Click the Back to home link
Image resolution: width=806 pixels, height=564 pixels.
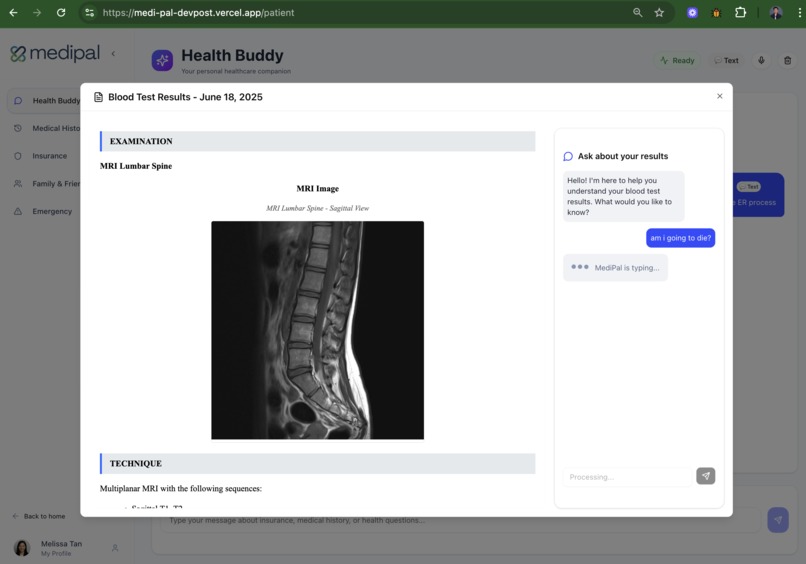coord(39,516)
